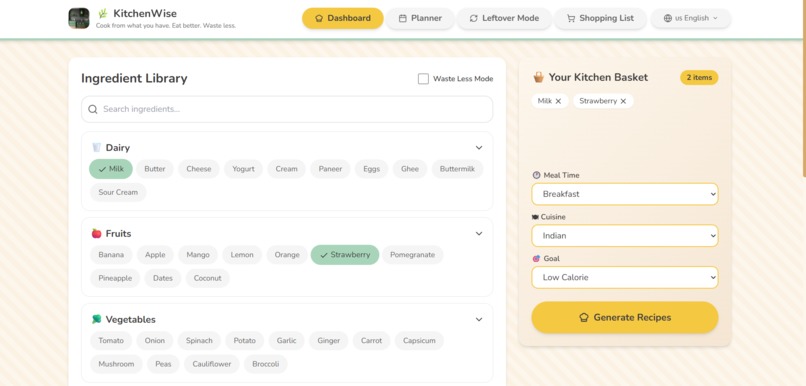Click the page vertical scrollbar
This screenshot has height=386, width=806.
pos(804,88)
